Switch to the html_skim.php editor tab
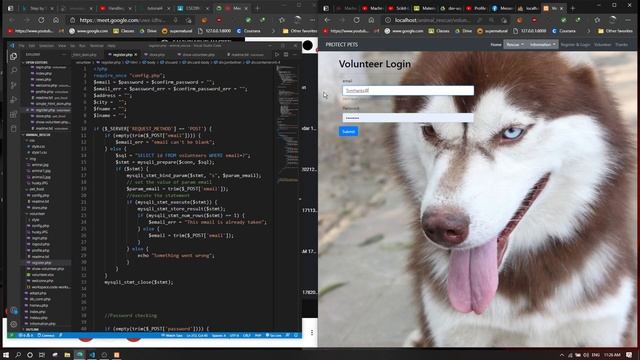Viewport: 640px width, 360px height. [84, 54]
